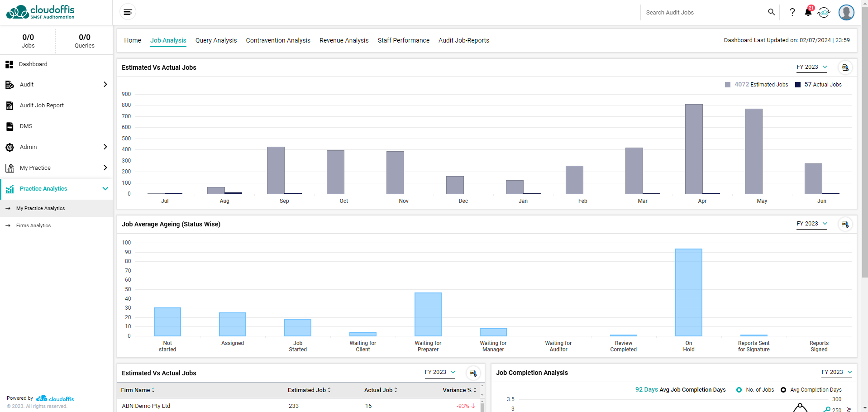This screenshot has height=412, width=868.
Task: Click the Dashboard sidebar icon
Action: click(9, 64)
